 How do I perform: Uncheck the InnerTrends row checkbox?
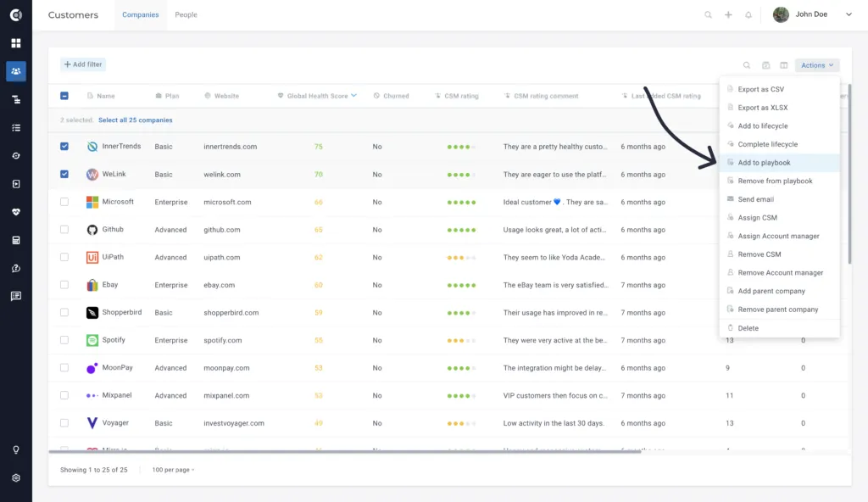[64, 147]
